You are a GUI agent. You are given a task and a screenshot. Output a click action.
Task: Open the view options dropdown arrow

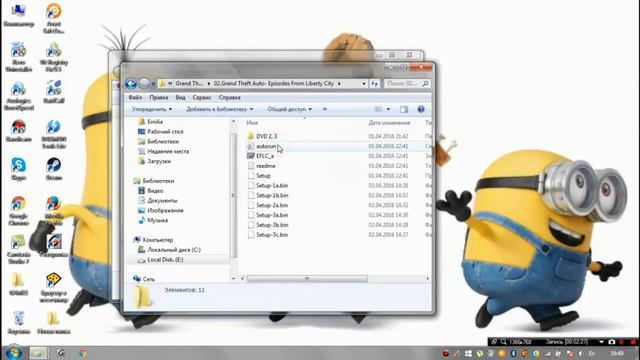click(x=388, y=109)
